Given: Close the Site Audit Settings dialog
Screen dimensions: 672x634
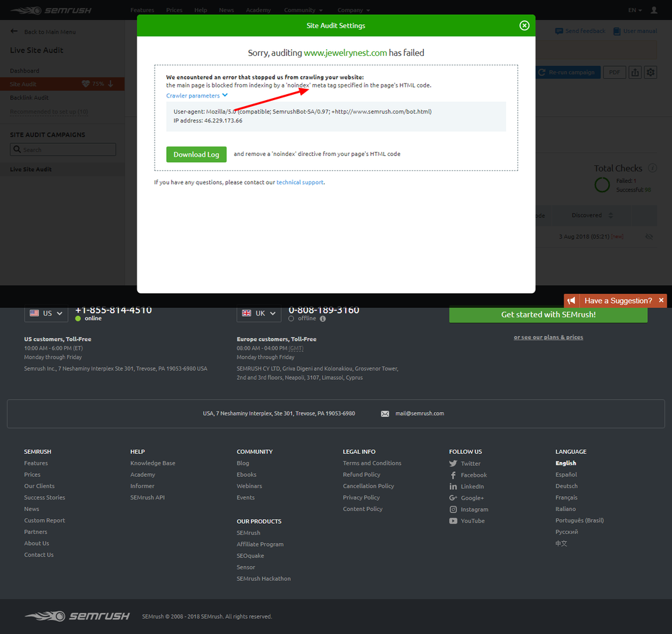Looking at the screenshot, I should [524, 26].
